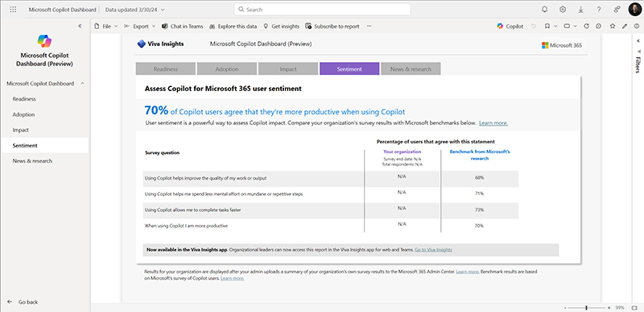Switch to the News & research tab

[411, 69]
